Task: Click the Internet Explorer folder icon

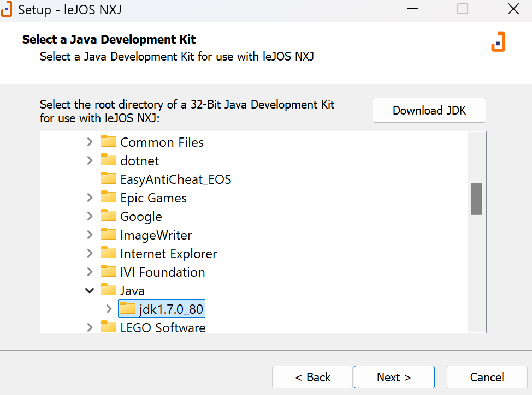Action: 109,253
